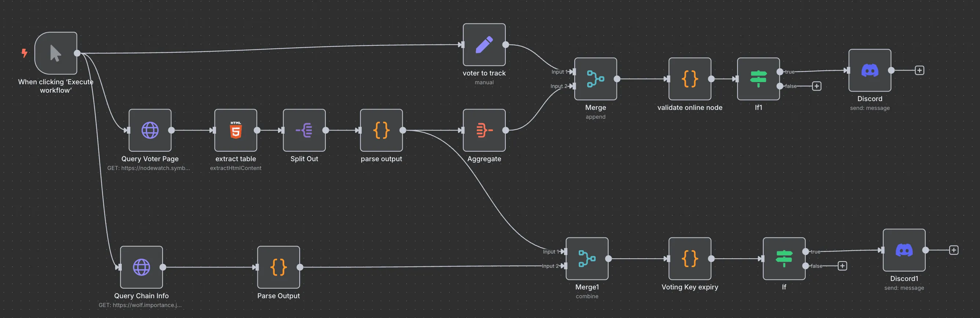
Task: Click the Query Chain Info globe node
Action: tap(141, 267)
